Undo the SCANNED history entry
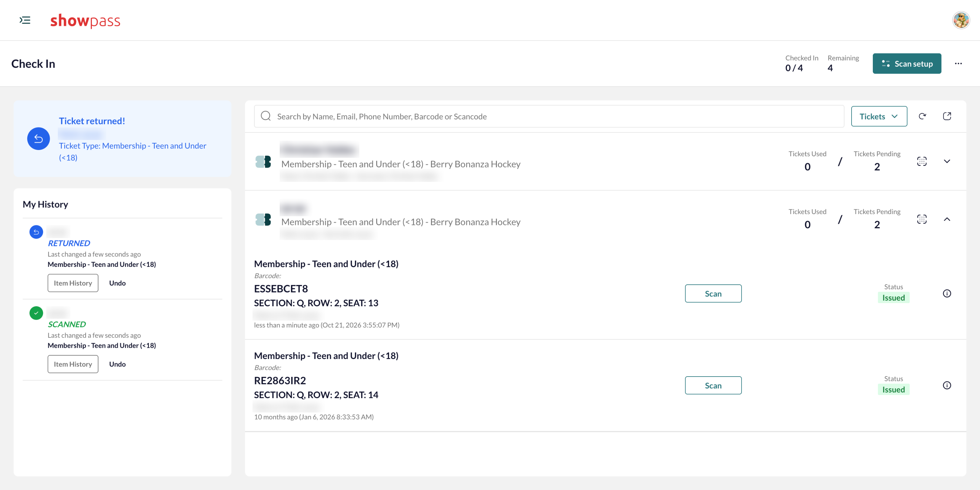 [x=117, y=364]
